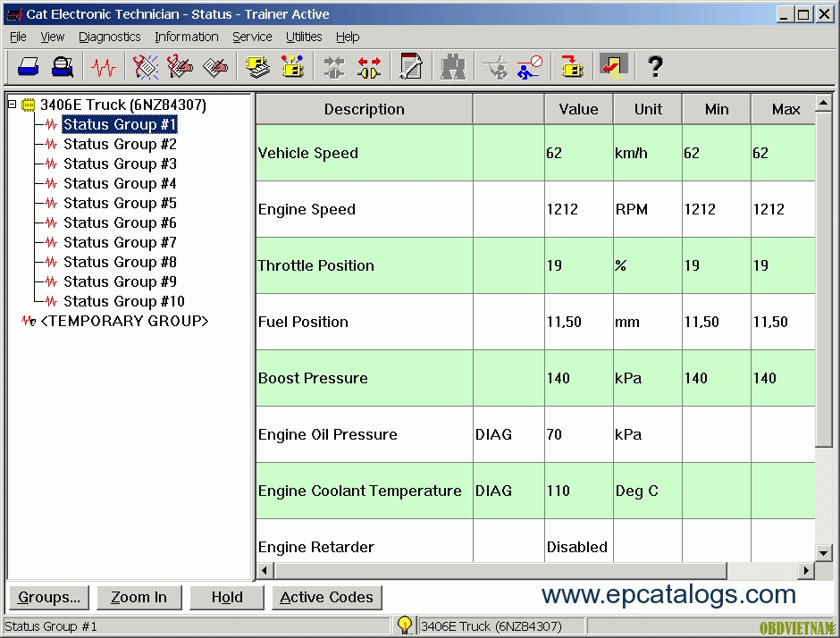Open the Utilities menu

(304, 37)
